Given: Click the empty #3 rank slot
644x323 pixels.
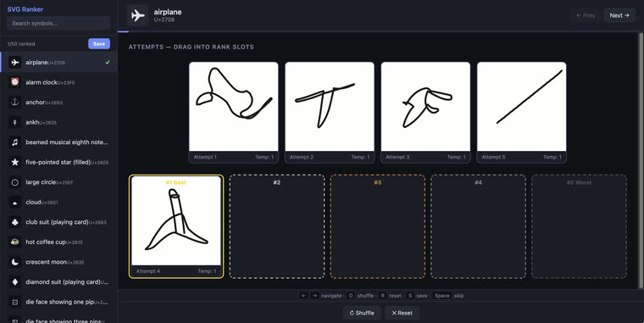Looking at the screenshot, I should tap(377, 226).
